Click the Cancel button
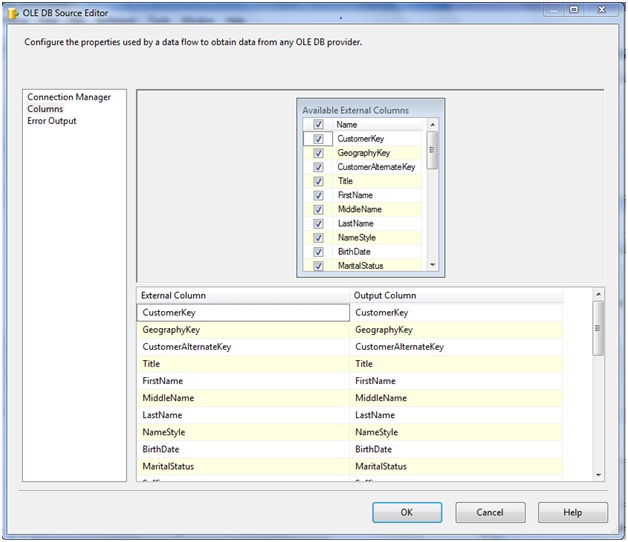This screenshot has width=628, height=542. pyautogui.click(x=490, y=512)
